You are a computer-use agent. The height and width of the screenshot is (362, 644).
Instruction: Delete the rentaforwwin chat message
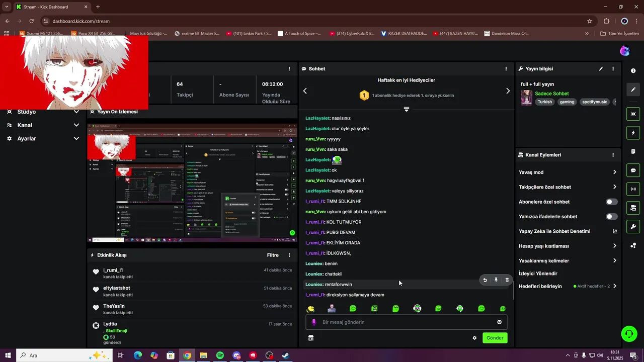(507, 280)
